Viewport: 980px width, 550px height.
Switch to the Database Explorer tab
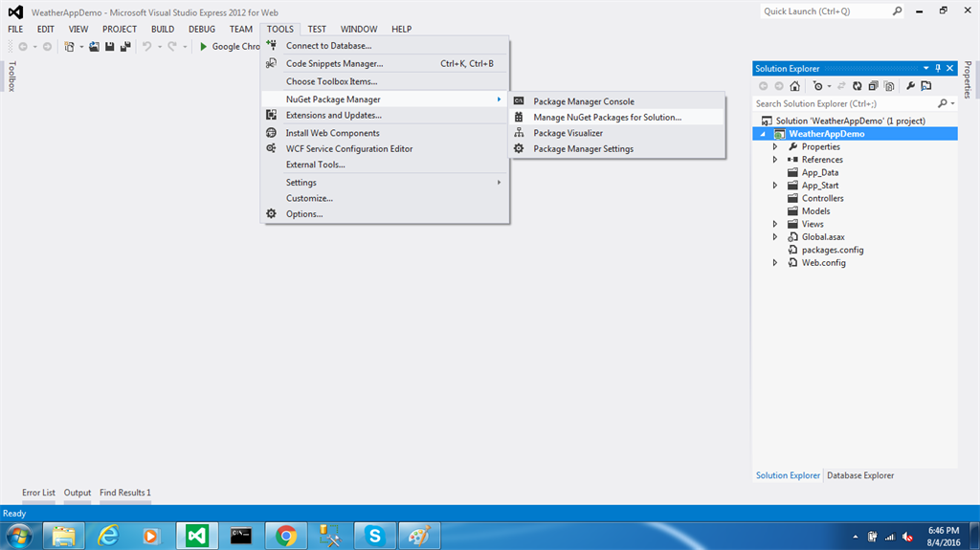point(860,475)
